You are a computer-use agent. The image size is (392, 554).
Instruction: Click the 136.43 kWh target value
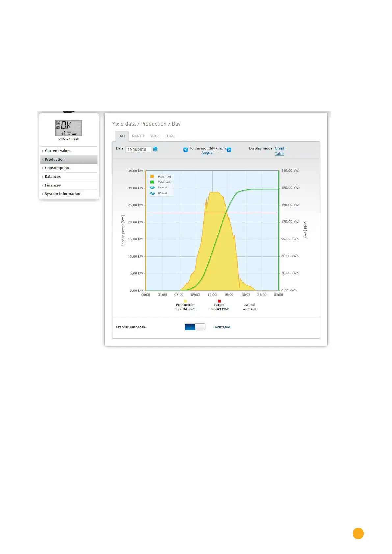tap(219, 309)
